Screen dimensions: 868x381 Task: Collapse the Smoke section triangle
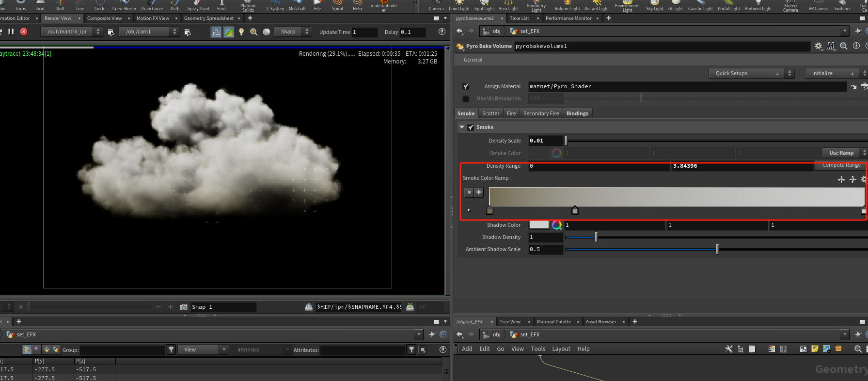tap(462, 127)
